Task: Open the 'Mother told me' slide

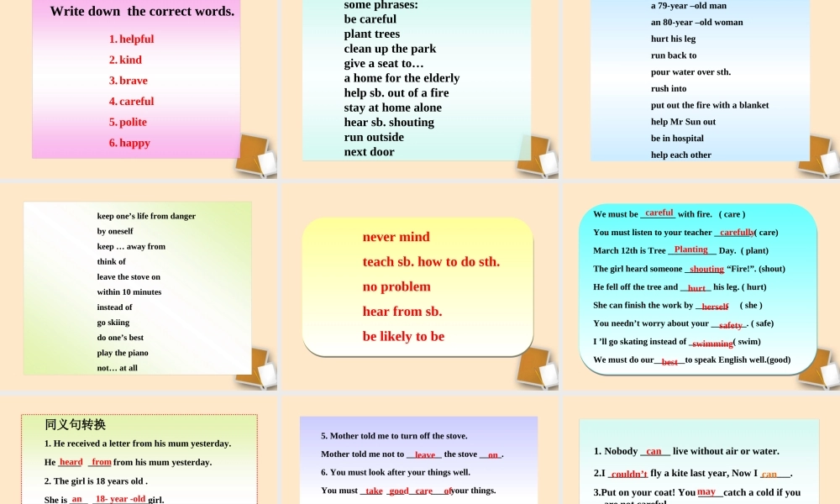Action: [x=419, y=450]
